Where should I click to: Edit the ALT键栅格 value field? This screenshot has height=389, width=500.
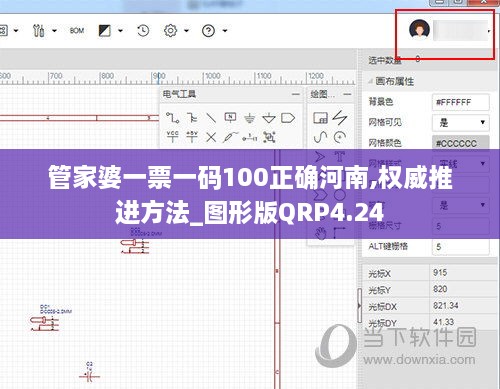(x=461, y=247)
